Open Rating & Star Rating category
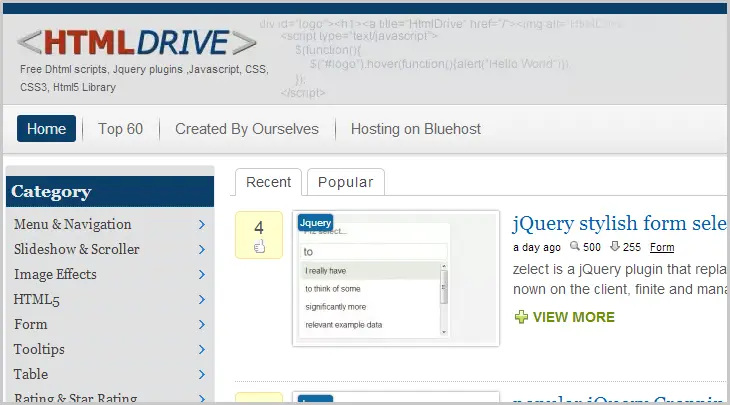 [x=75, y=398]
